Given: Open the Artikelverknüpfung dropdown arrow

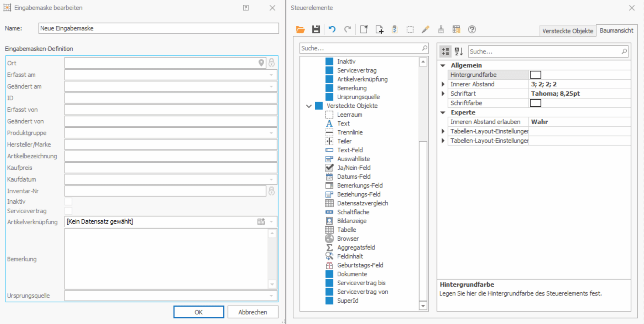Looking at the screenshot, I should 272,222.
